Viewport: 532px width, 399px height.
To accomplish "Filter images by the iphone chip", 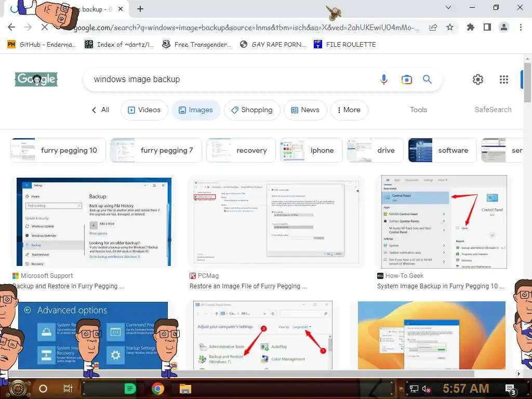I will pyautogui.click(x=311, y=150).
